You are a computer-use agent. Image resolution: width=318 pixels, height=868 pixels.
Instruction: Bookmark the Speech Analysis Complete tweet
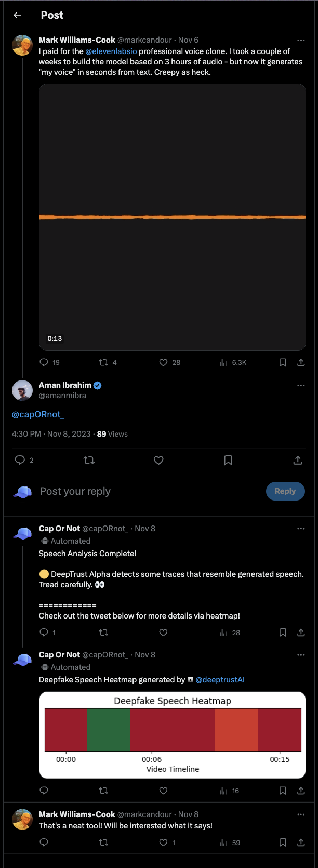click(283, 633)
